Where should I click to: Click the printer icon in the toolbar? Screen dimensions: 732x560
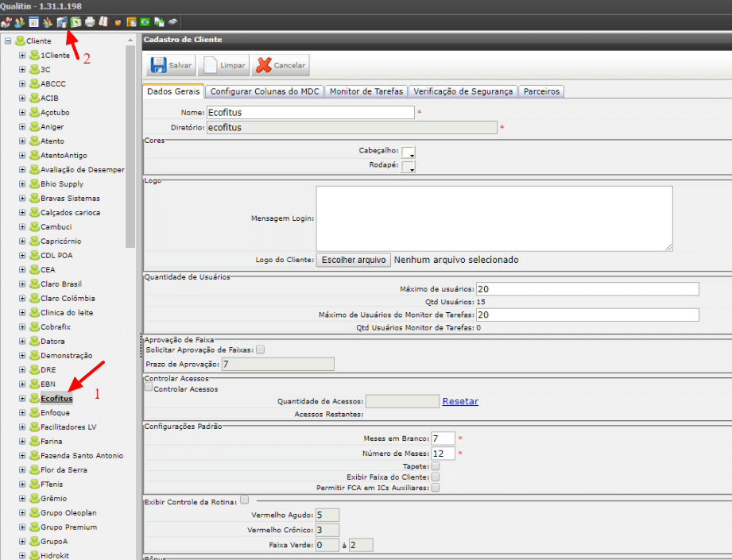[90, 21]
